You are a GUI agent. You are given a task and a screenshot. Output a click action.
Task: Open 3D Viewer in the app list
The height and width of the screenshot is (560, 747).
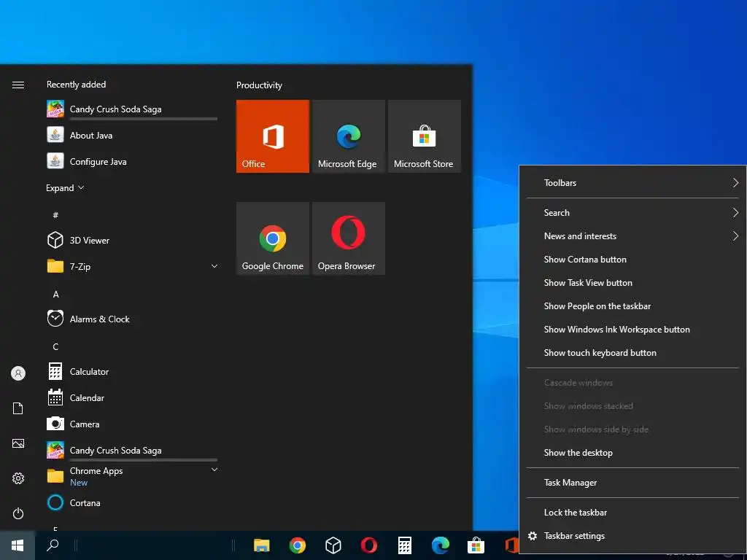(132, 241)
